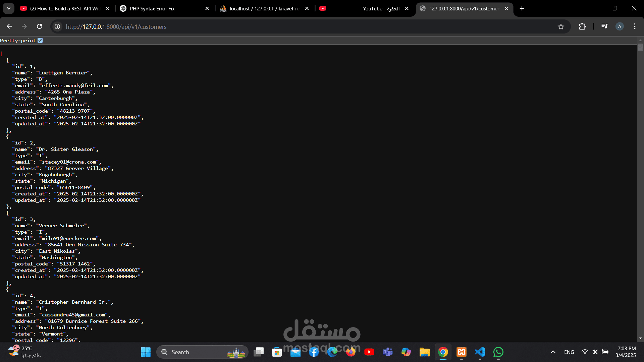Open XAMPP from the taskbar
644x362 pixels.
pos(462,352)
